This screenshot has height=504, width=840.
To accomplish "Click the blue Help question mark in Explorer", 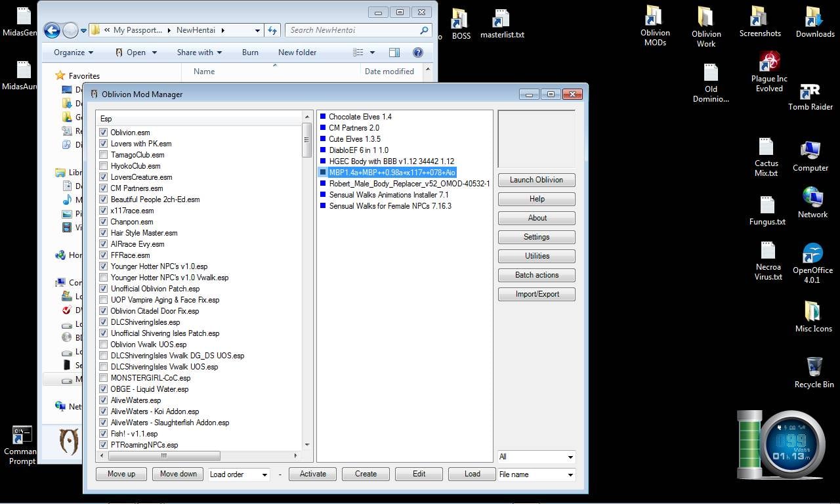I will (x=418, y=52).
